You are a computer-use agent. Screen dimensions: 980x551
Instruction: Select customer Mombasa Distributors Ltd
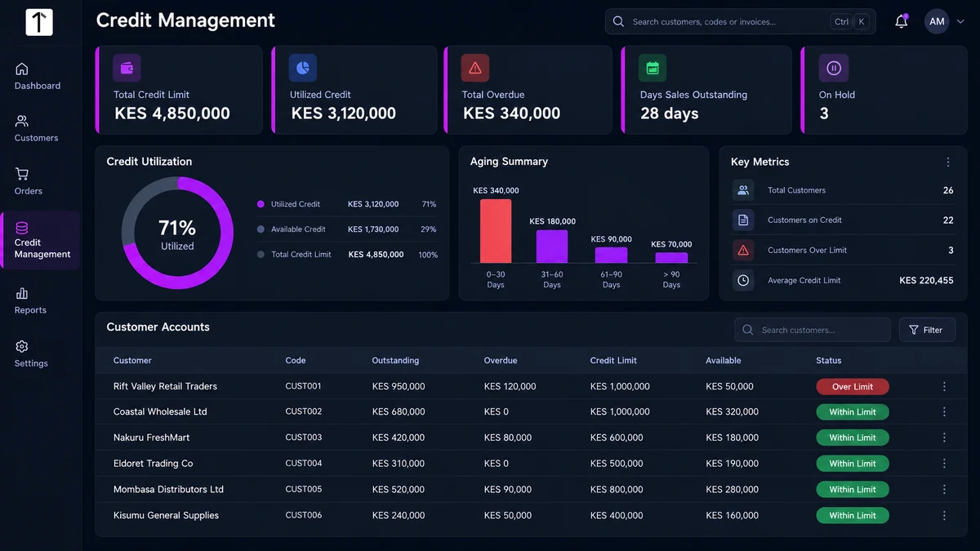point(168,490)
